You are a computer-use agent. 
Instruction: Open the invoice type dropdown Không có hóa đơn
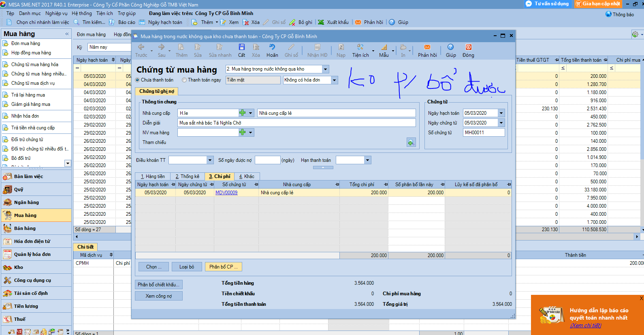[x=334, y=80]
